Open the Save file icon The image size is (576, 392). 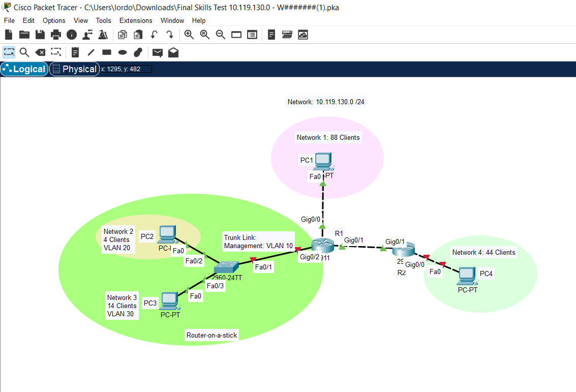[40, 35]
